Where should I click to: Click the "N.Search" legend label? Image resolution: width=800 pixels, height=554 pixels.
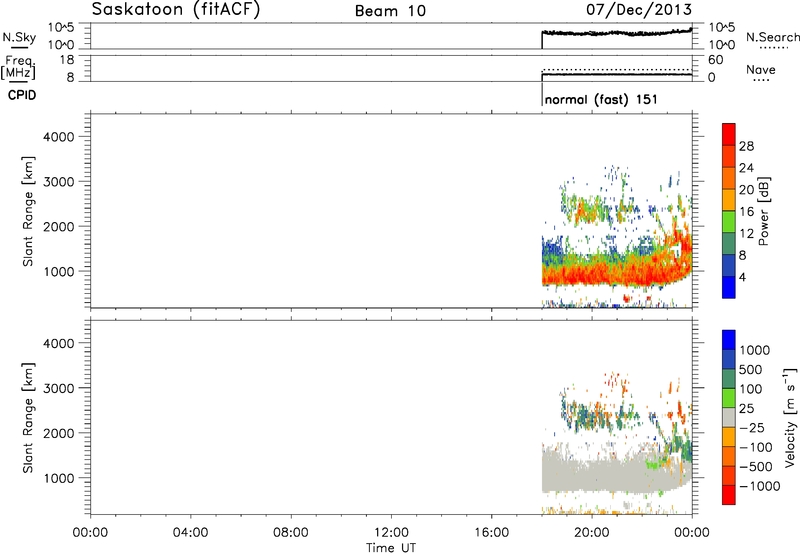pyautogui.click(x=772, y=37)
